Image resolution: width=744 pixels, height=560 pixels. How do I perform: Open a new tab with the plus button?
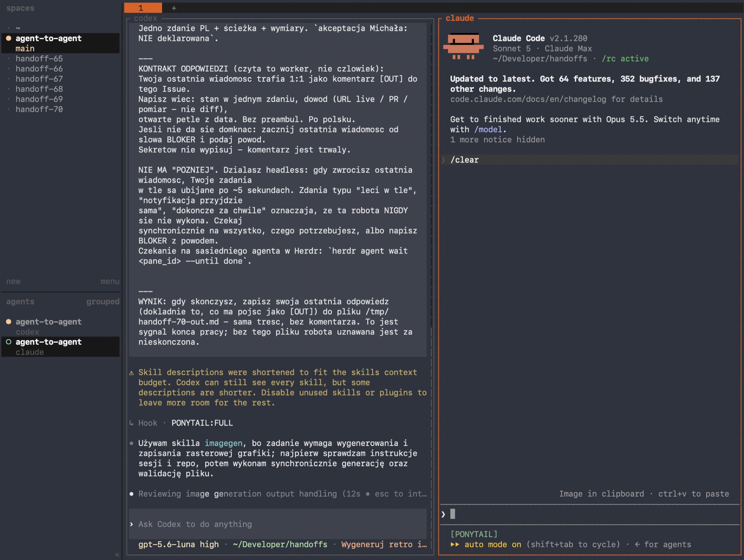pos(174,8)
